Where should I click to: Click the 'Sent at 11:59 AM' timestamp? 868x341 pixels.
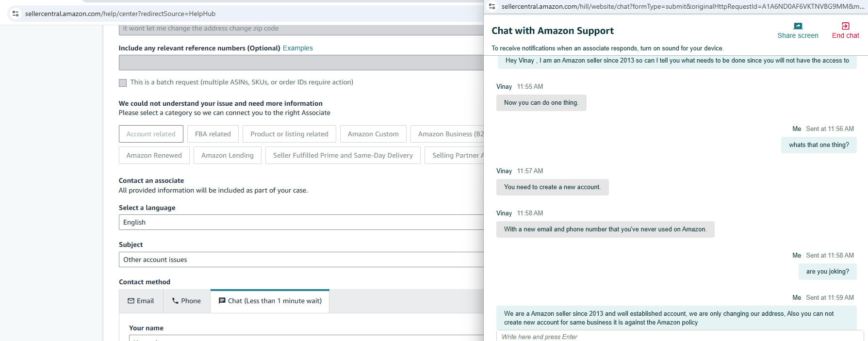[830, 297]
